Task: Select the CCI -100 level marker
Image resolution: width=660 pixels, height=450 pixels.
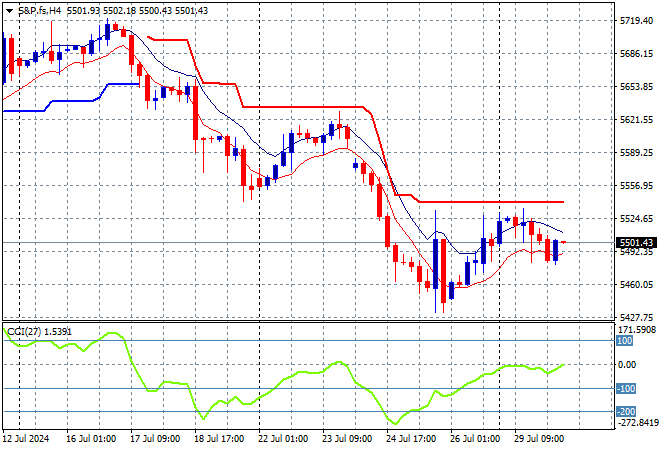Action: (x=626, y=389)
